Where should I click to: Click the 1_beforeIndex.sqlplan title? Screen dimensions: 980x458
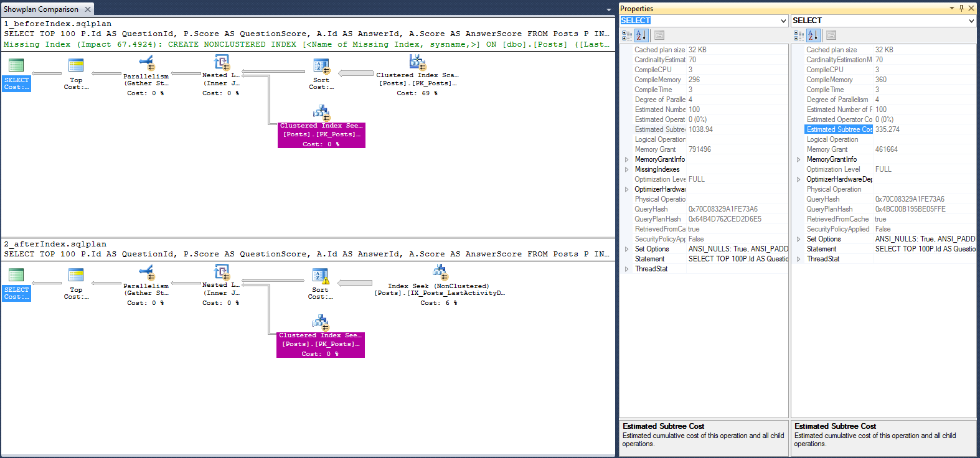pyautogui.click(x=58, y=24)
